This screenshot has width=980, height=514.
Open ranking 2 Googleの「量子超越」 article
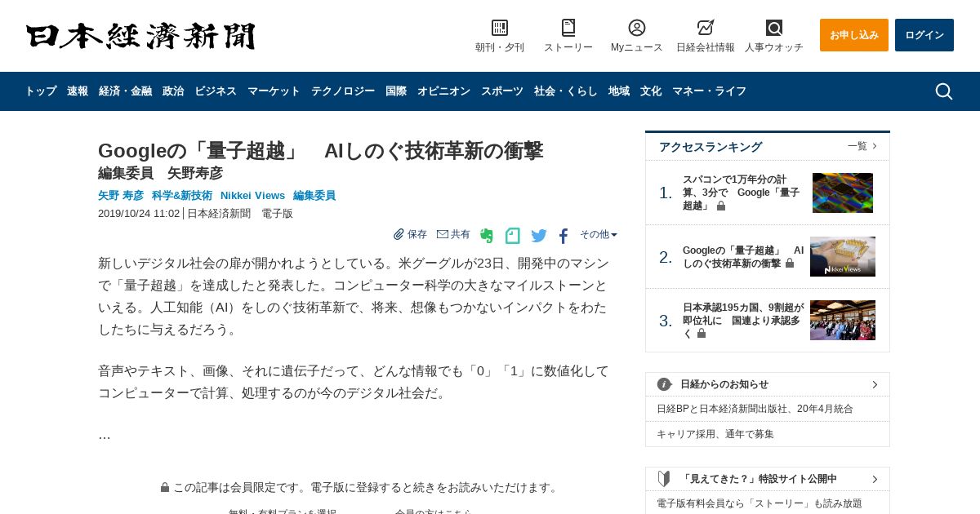[x=743, y=257]
